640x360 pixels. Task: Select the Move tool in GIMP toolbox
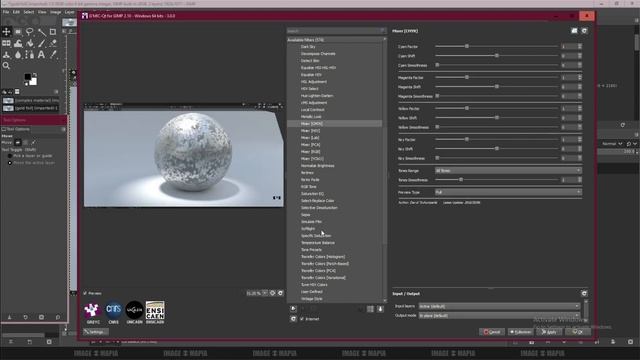(x=6, y=31)
